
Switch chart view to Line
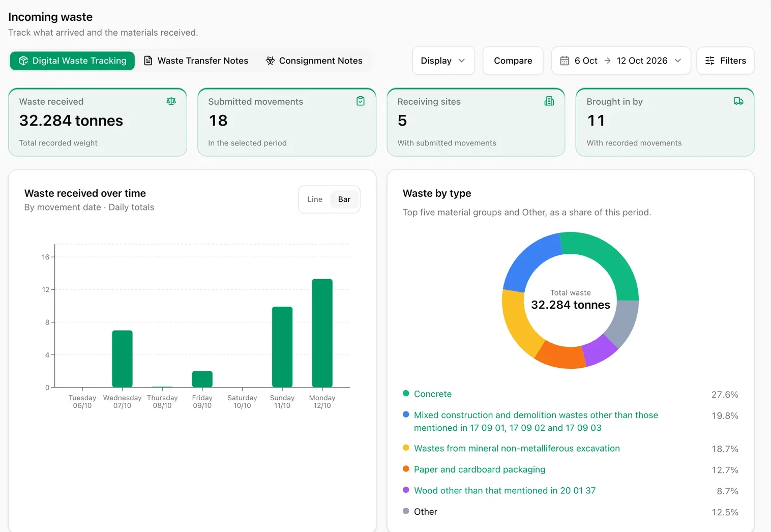pyautogui.click(x=315, y=199)
